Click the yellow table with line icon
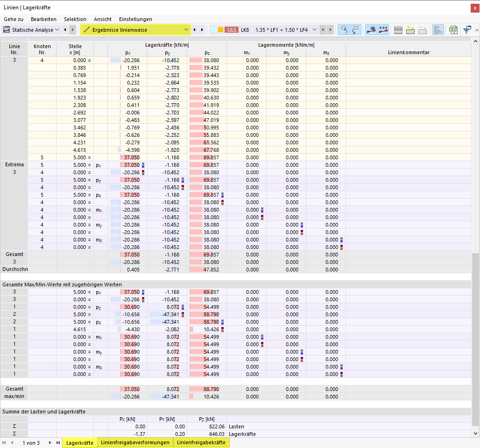The height and width of the screenshot is (448, 480). tap(410, 30)
